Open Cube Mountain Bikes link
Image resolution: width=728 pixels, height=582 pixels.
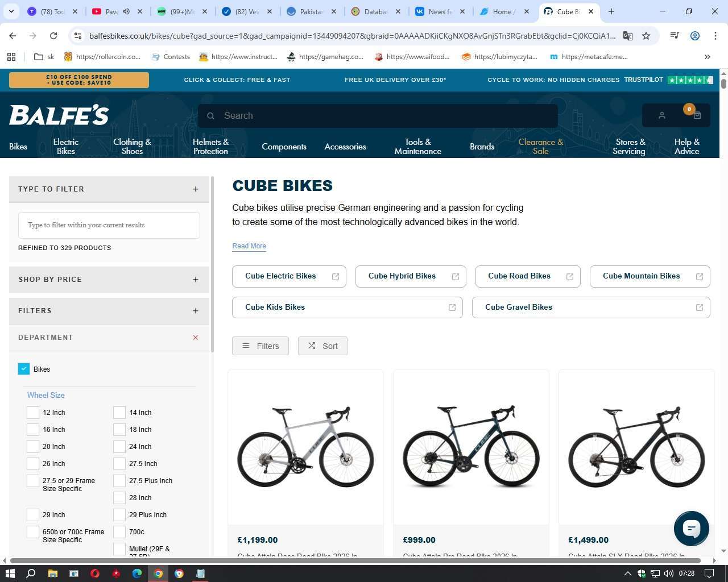tap(650, 277)
